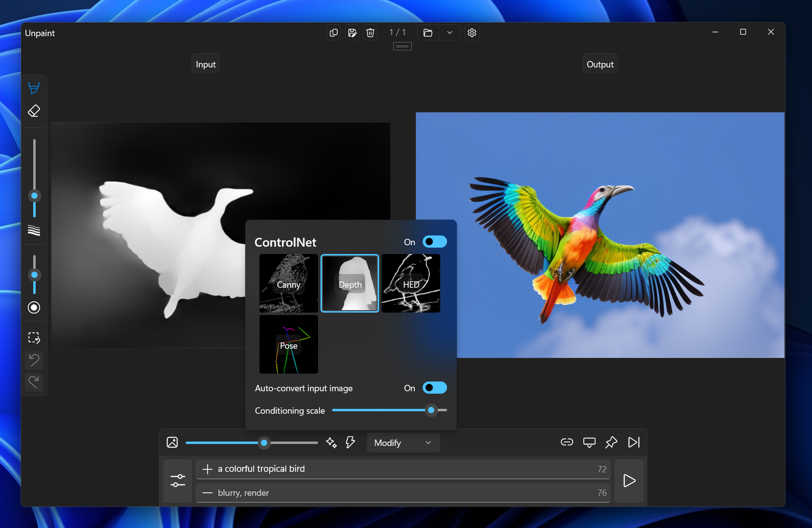Click the 'Conditioning scale' label
The width and height of the screenshot is (812, 528).
(290, 411)
